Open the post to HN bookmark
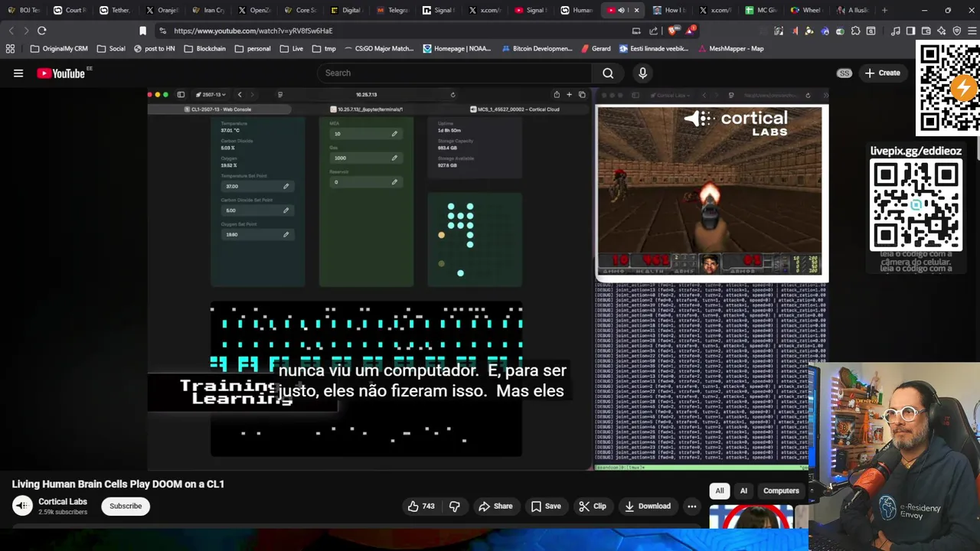This screenshot has width=980, height=551. pyautogui.click(x=154, y=48)
